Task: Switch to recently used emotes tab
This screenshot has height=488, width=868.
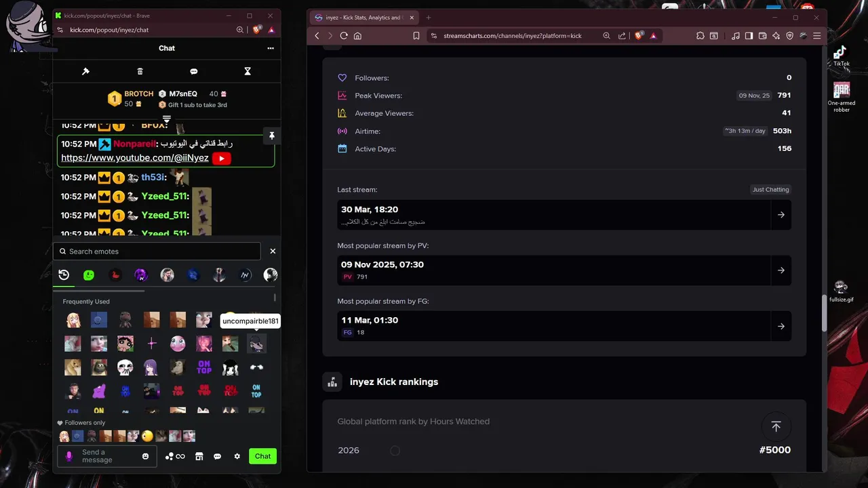Action: (x=64, y=274)
